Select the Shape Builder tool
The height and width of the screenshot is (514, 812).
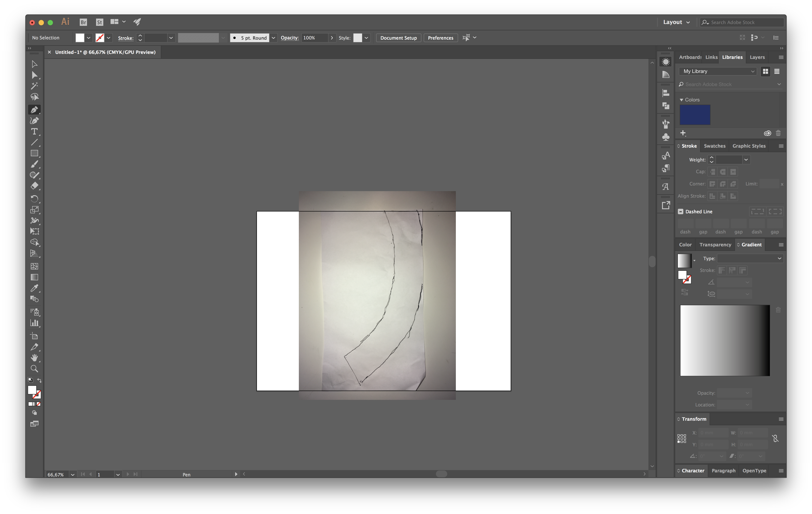point(34,242)
